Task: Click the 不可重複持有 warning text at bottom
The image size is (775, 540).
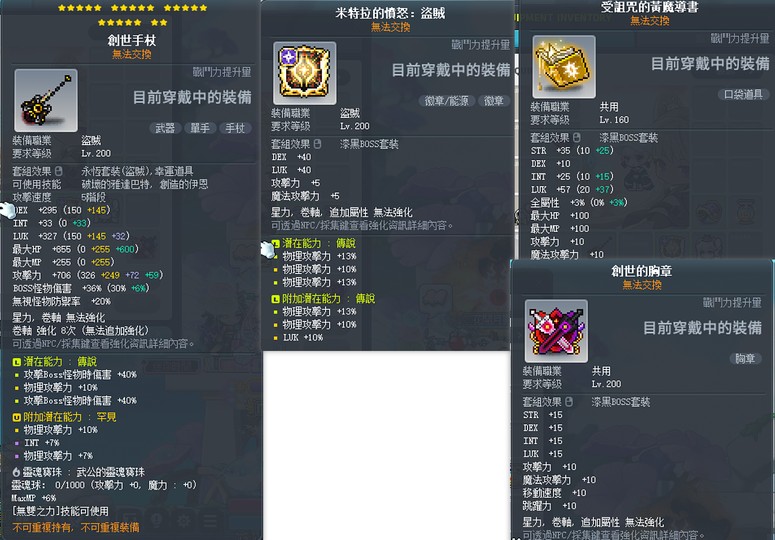Action: [x=42, y=528]
